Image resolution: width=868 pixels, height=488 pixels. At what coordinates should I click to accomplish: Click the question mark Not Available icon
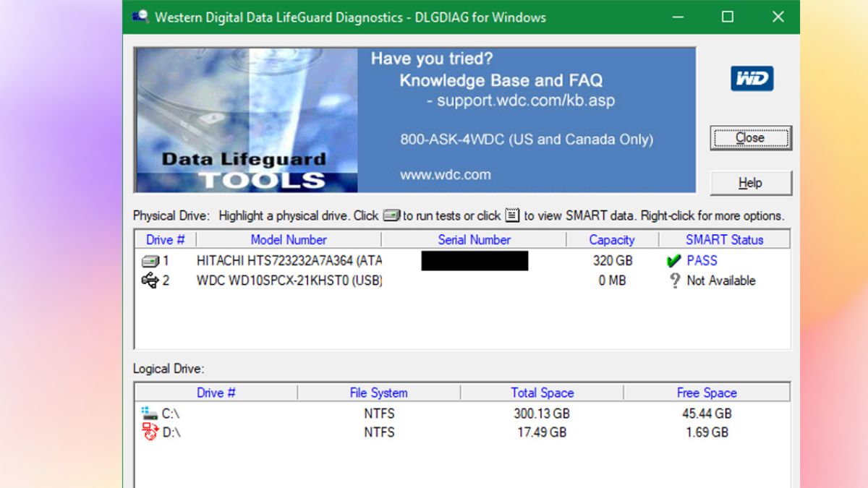[674, 281]
